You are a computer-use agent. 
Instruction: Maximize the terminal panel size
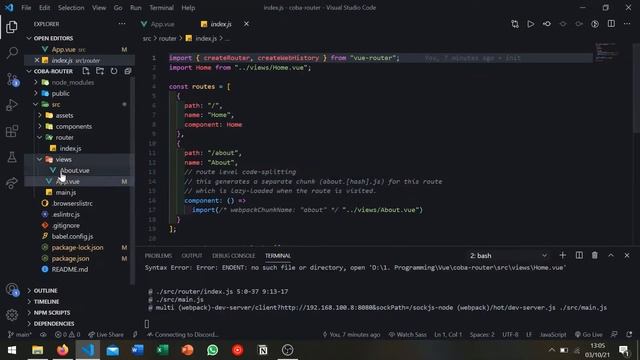[x=611, y=255]
